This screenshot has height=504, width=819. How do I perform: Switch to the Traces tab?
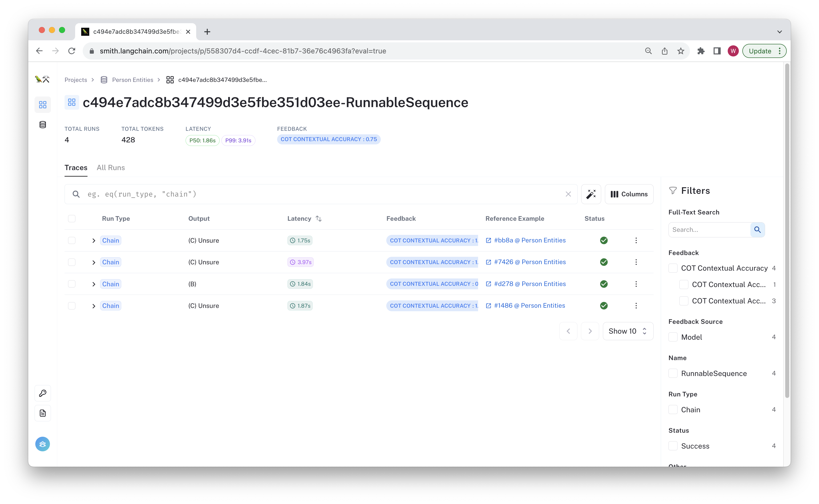76,168
